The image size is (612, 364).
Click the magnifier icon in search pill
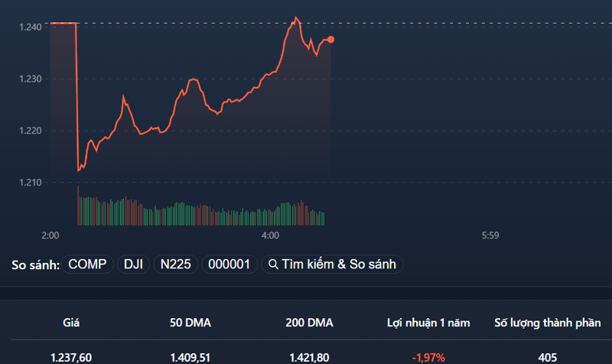(273, 265)
